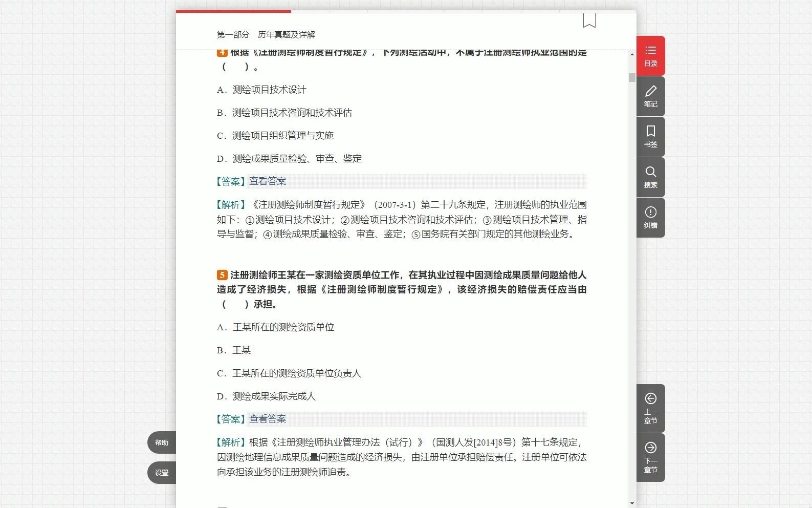Open the 纠错 error report tool
This screenshot has width=812, height=508.
coord(650,218)
